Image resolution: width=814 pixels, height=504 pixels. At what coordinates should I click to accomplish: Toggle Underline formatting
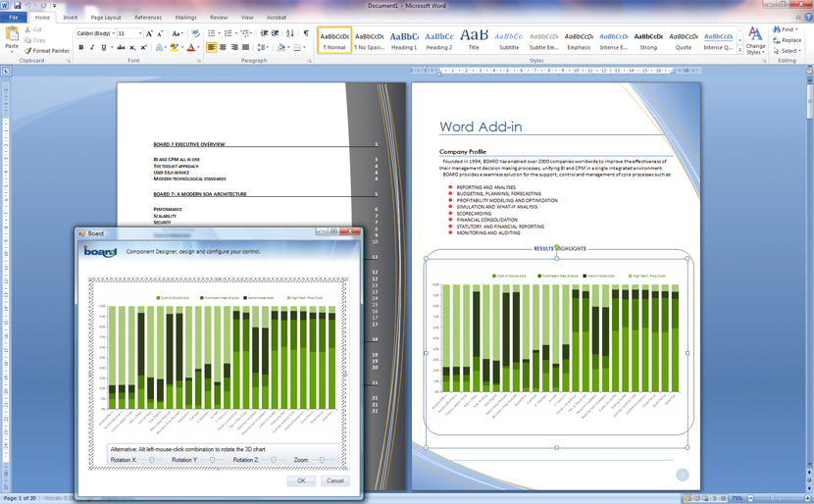[104, 47]
